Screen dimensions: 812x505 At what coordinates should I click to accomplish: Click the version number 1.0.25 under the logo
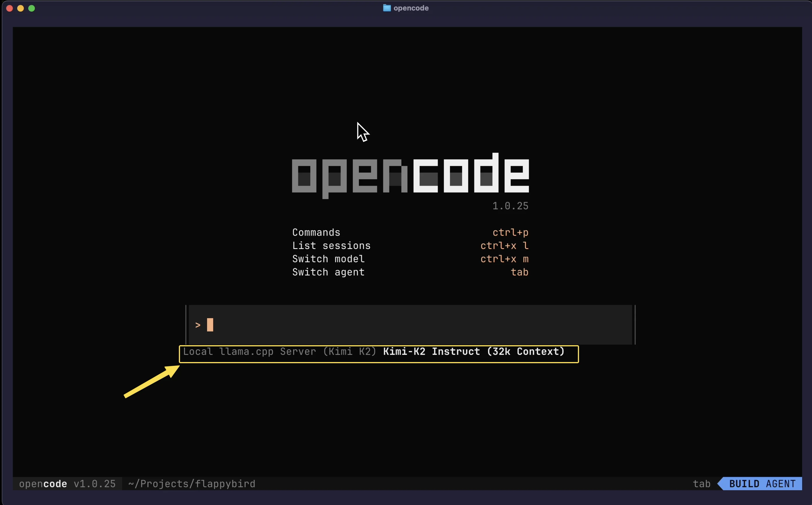510,206
